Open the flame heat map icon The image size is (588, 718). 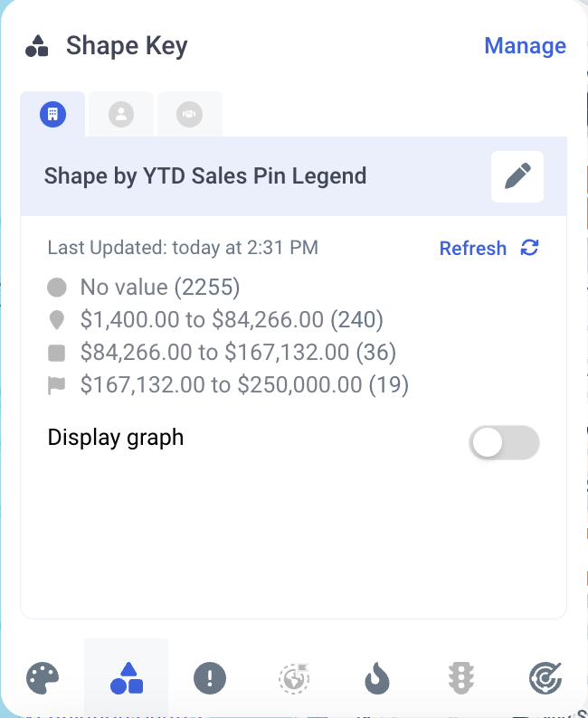coord(378,677)
